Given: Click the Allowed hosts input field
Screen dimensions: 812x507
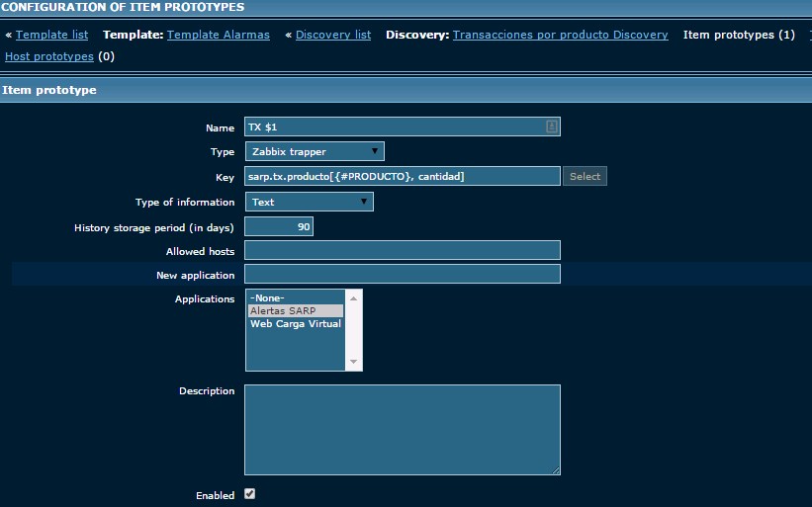Looking at the screenshot, I should tap(403, 250).
